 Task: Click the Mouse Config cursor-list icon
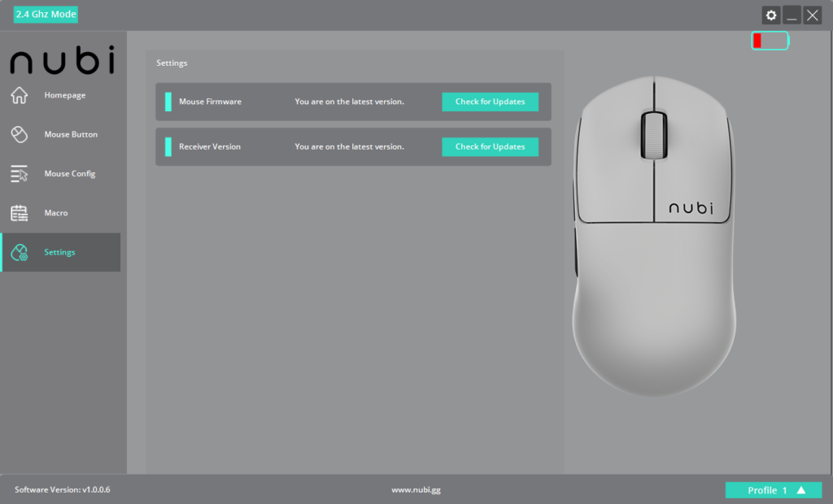point(20,174)
